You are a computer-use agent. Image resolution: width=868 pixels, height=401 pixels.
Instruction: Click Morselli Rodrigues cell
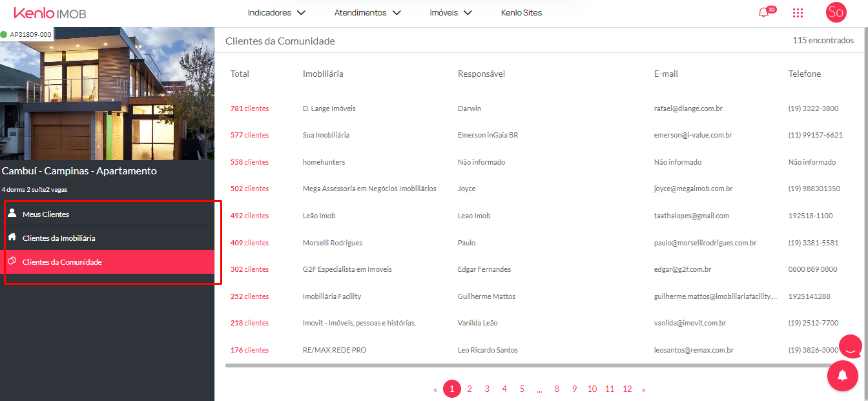333,243
